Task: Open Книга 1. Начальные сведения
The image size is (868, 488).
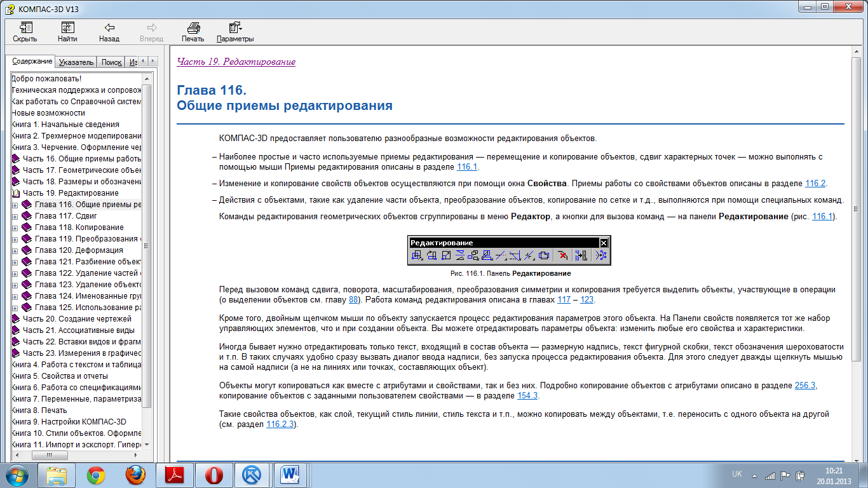Action: click(x=65, y=125)
